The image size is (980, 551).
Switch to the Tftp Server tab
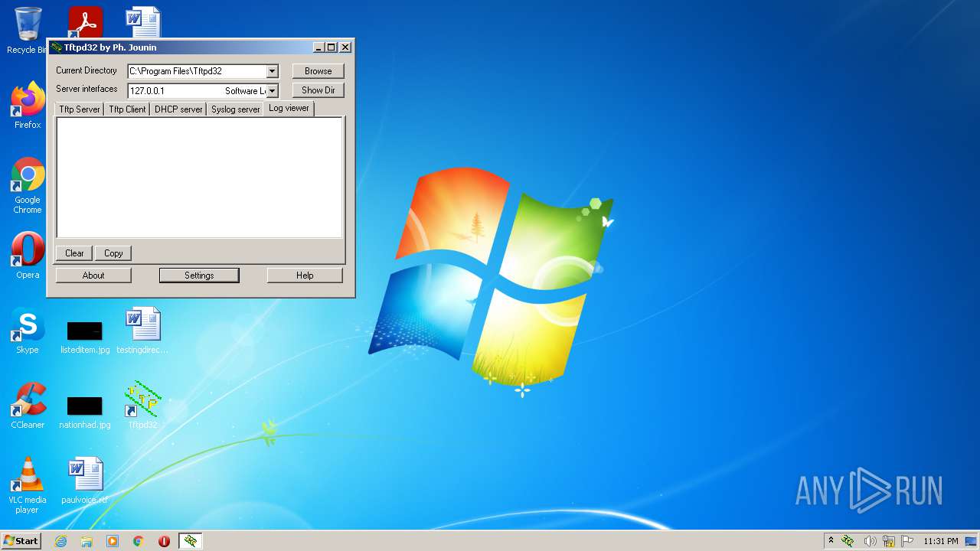point(80,109)
